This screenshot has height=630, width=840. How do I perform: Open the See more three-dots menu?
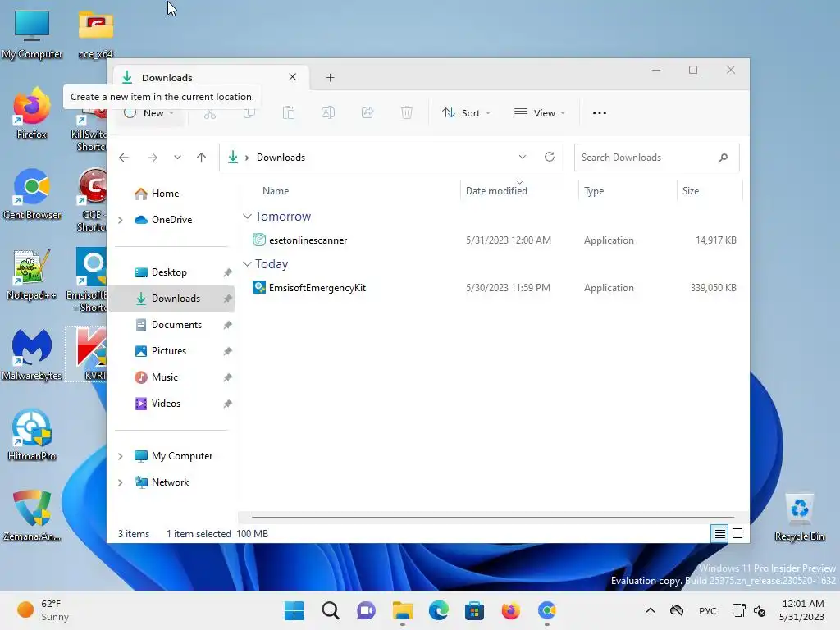tap(600, 113)
